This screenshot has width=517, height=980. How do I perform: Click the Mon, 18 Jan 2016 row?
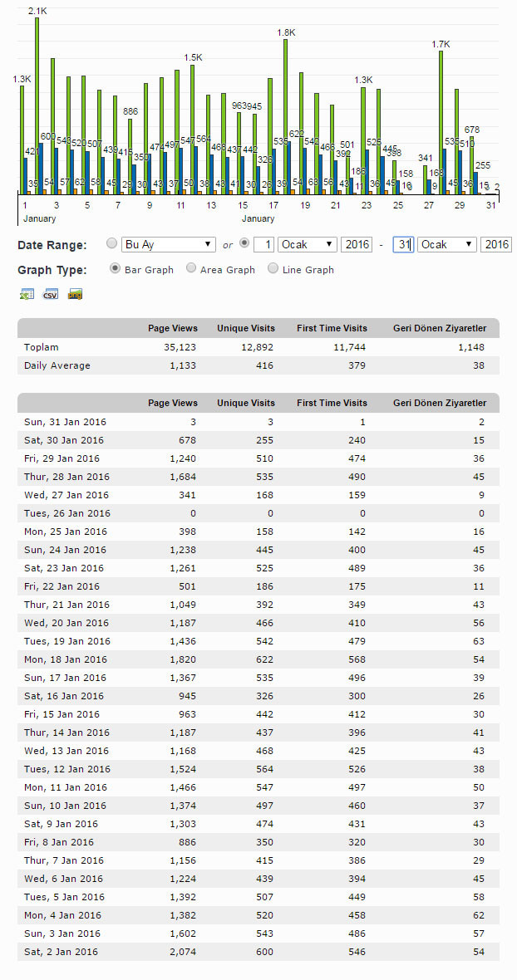pos(258,659)
